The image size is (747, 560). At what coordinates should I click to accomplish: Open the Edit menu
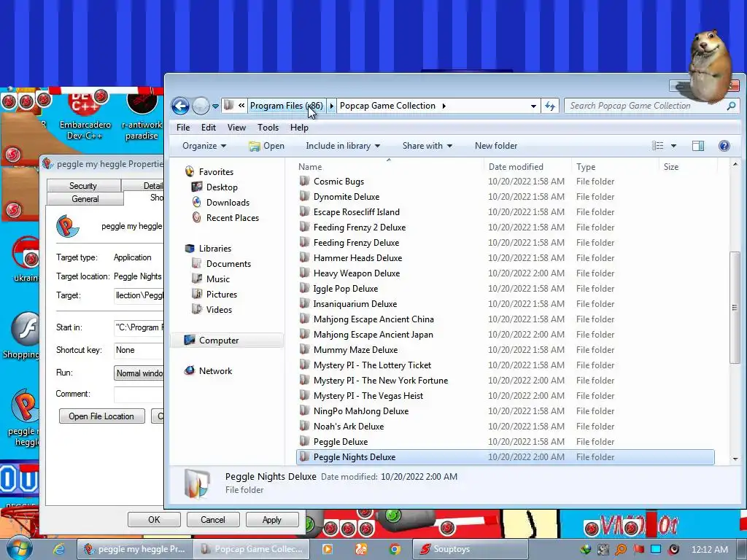[x=208, y=128]
